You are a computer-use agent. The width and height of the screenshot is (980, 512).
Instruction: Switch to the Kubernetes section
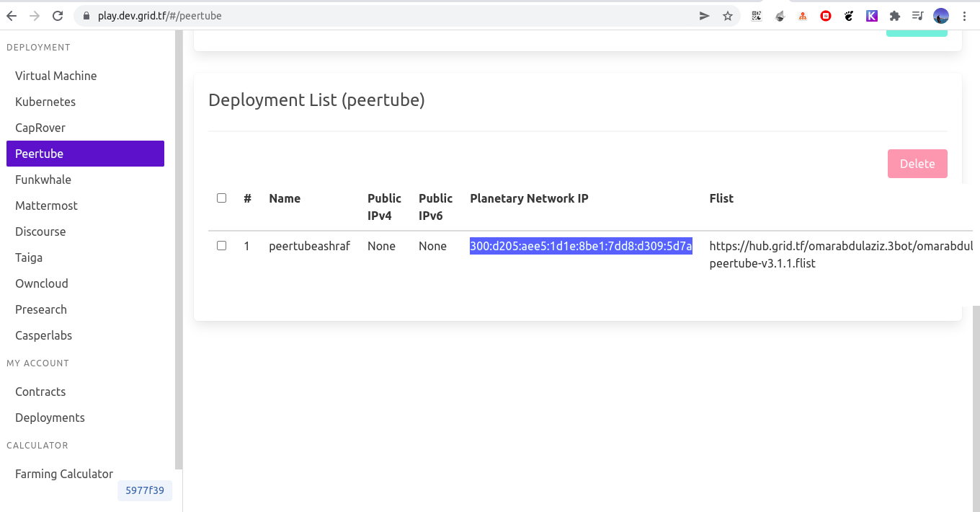pyautogui.click(x=45, y=102)
